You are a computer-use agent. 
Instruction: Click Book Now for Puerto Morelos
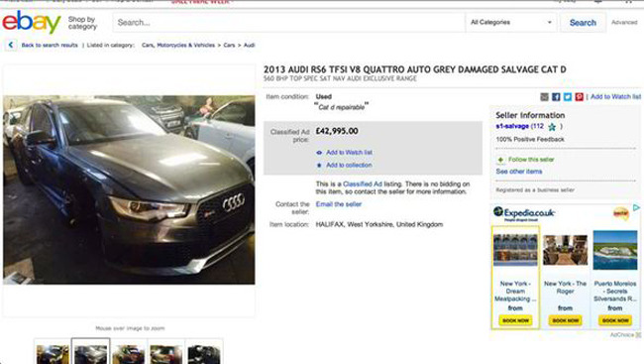tap(615, 320)
